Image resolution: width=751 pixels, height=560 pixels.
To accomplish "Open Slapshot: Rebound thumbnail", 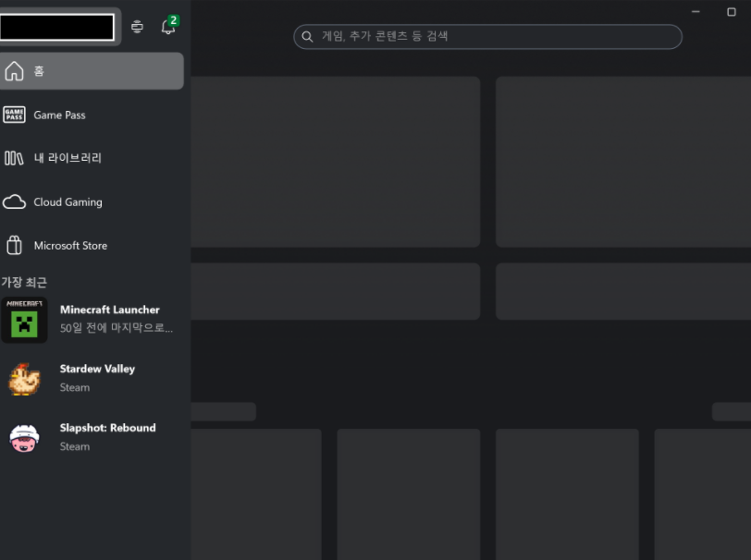I will click(24, 437).
